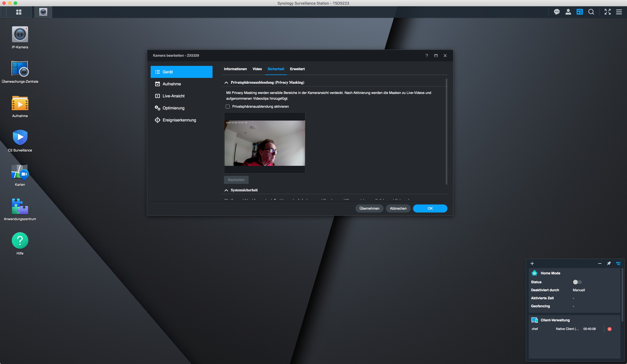Image resolution: width=627 pixels, height=364 pixels.
Task: Click the Übernehmen button
Action: pyautogui.click(x=369, y=208)
